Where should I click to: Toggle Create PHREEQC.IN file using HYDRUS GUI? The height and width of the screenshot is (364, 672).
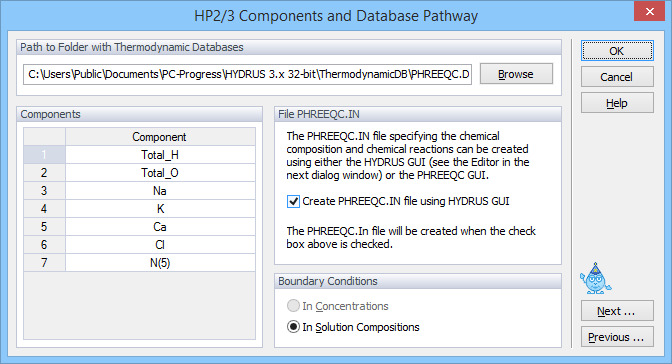[x=293, y=201]
